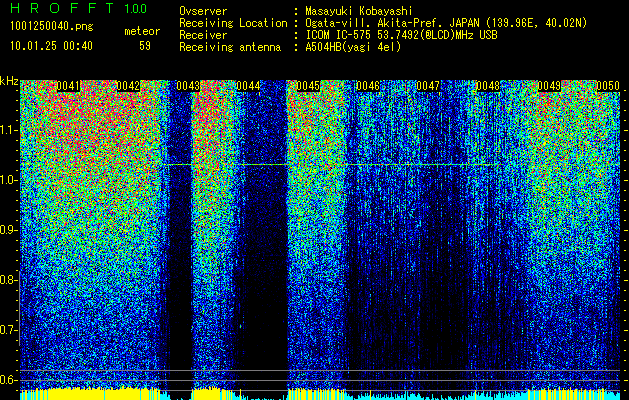Click the 0042 time marker
The height and width of the screenshot is (400, 629).
tap(128, 86)
